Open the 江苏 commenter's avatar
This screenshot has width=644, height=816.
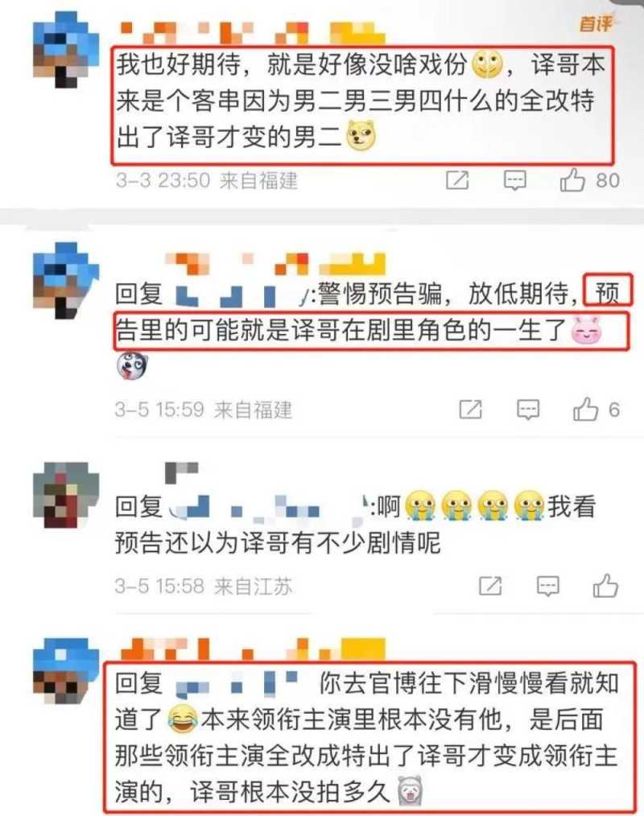coord(66,494)
